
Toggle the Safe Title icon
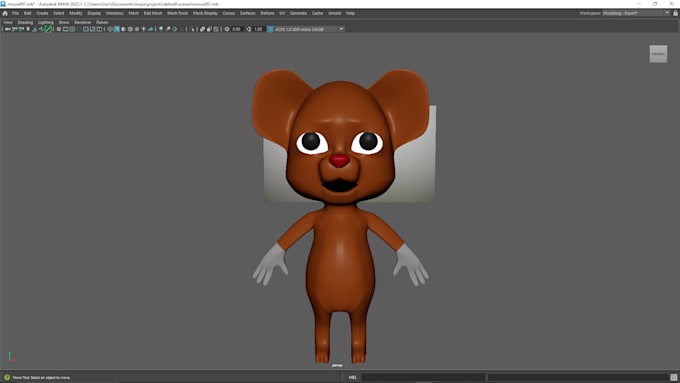pos(99,29)
